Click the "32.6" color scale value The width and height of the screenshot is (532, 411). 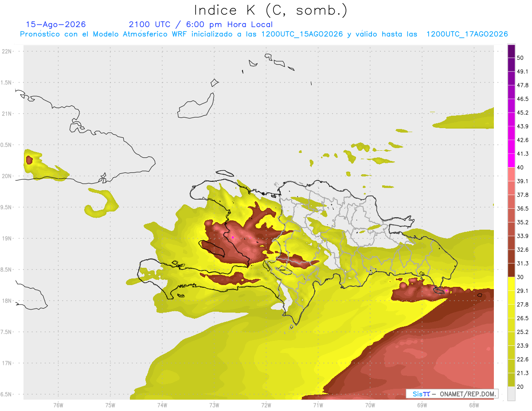click(523, 250)
